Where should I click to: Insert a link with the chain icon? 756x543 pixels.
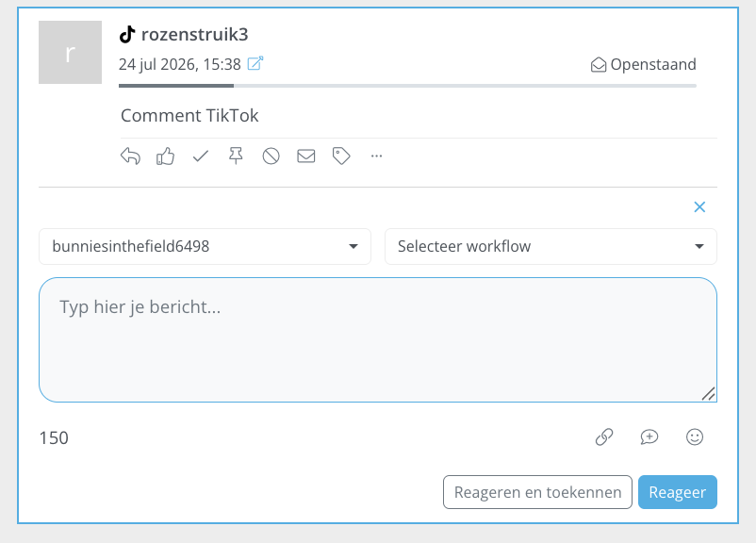(604, 436)
